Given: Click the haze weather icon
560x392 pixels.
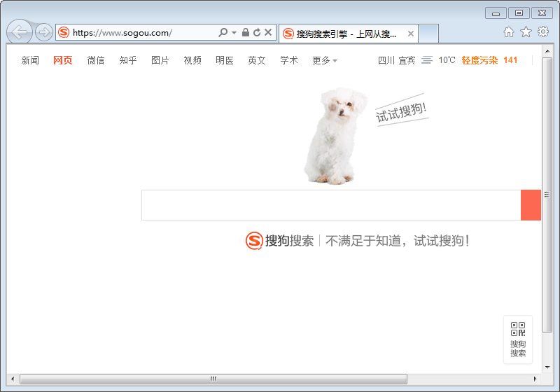Looking at the screenshot, I should (x=427, y=60).
